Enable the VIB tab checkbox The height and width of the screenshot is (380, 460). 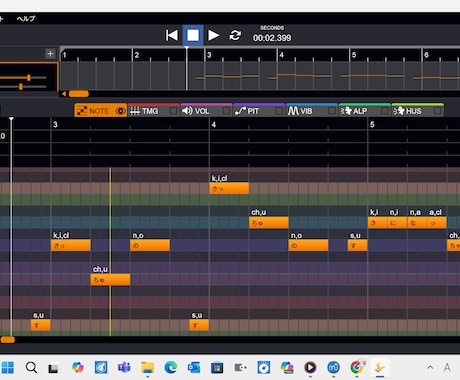pos(331,111)
